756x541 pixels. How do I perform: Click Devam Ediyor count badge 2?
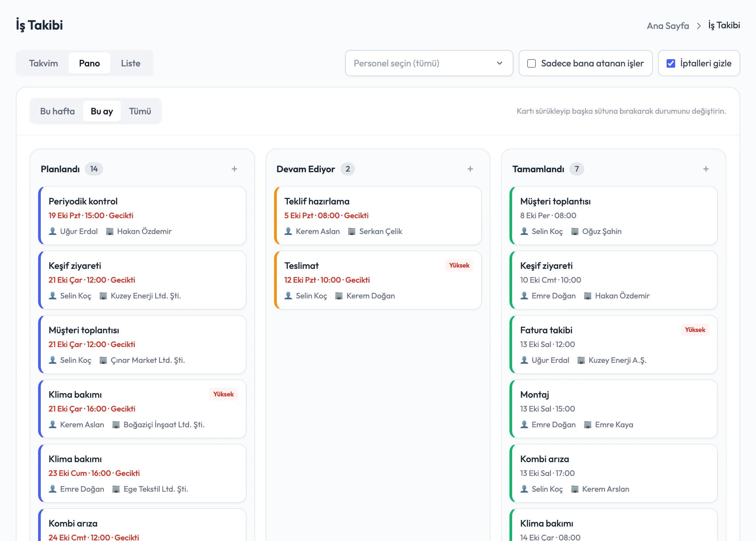(x=347, y=169)
